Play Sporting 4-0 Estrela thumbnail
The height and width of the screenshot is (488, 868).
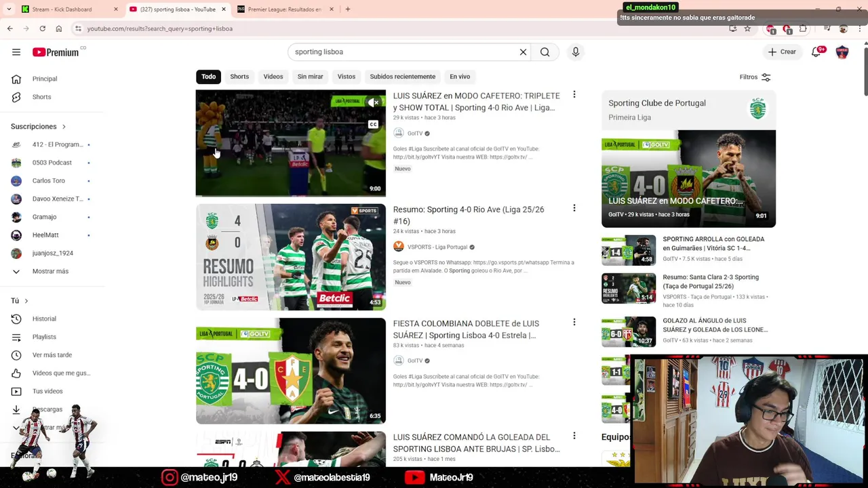[291, 371]
